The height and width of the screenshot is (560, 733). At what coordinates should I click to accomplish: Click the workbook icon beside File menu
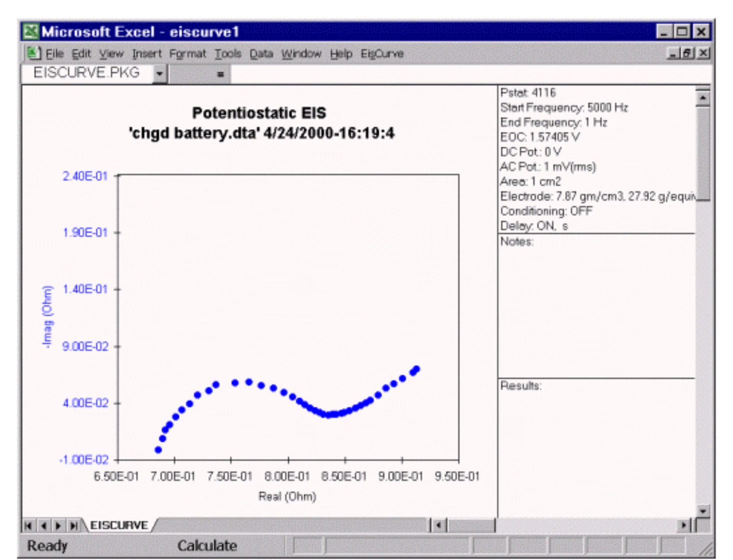click(x=33, y=53)
